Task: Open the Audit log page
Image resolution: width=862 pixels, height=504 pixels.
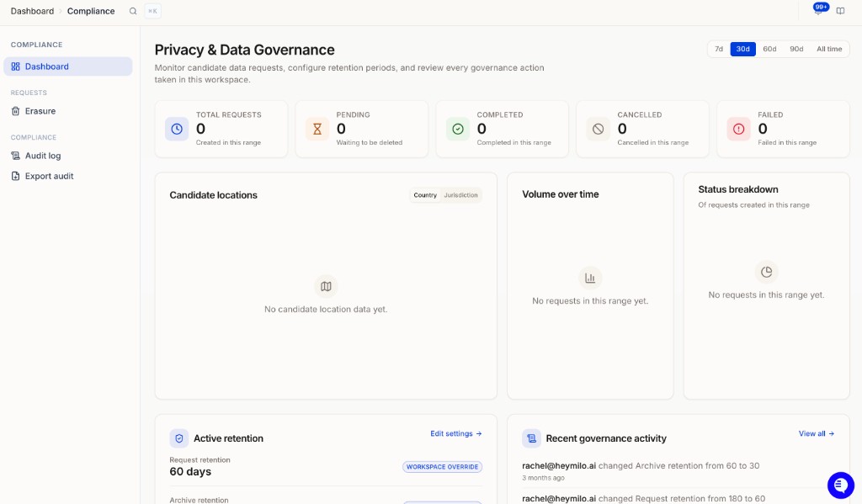Action: 68,156
